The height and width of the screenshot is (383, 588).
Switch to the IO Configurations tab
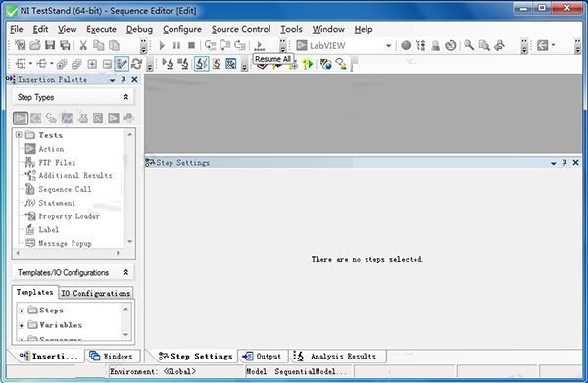point(96,293)
